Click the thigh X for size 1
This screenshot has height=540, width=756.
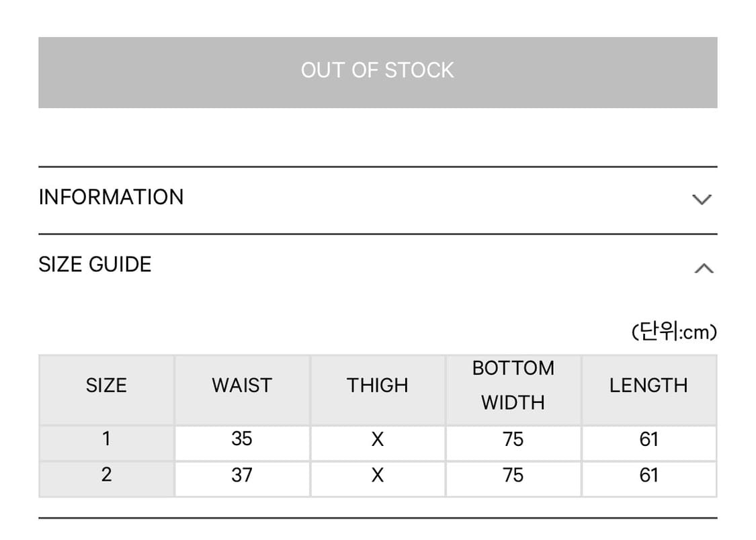point(378,440)
